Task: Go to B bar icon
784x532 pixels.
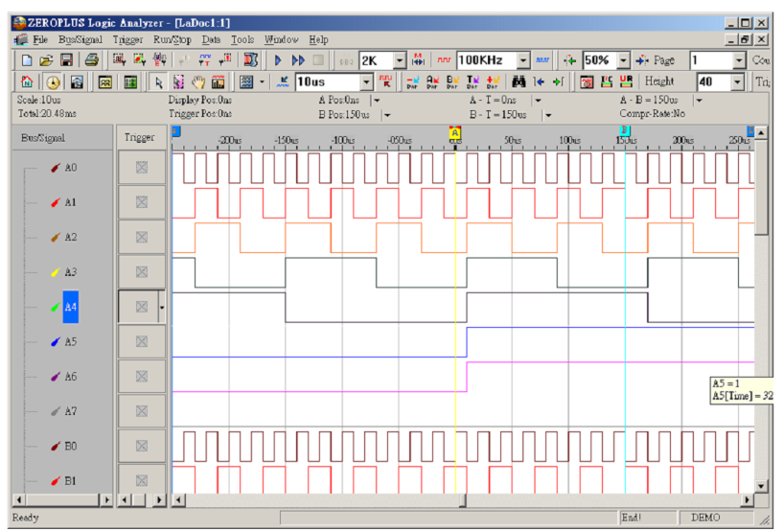Action: (452, 81)
